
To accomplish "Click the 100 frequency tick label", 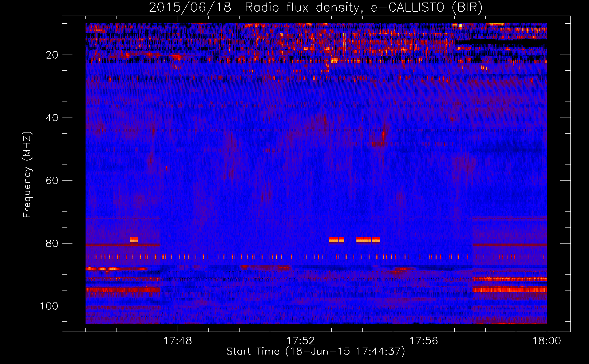I will pyautogui.click(x=49, y=306).
